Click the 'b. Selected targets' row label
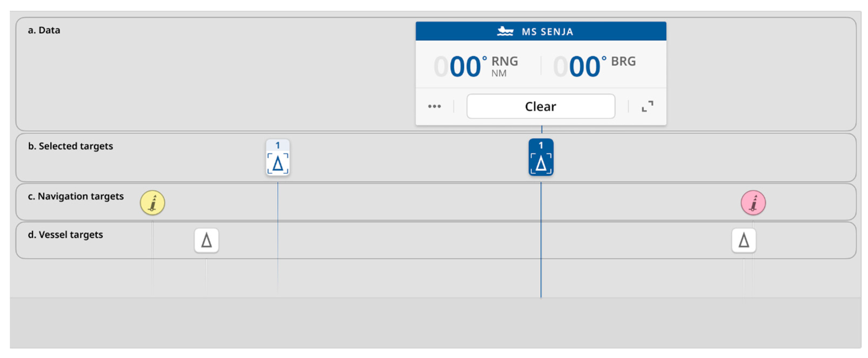Image resolution: width=868 pixels, height=358 pixels. (x=70, y=146)
